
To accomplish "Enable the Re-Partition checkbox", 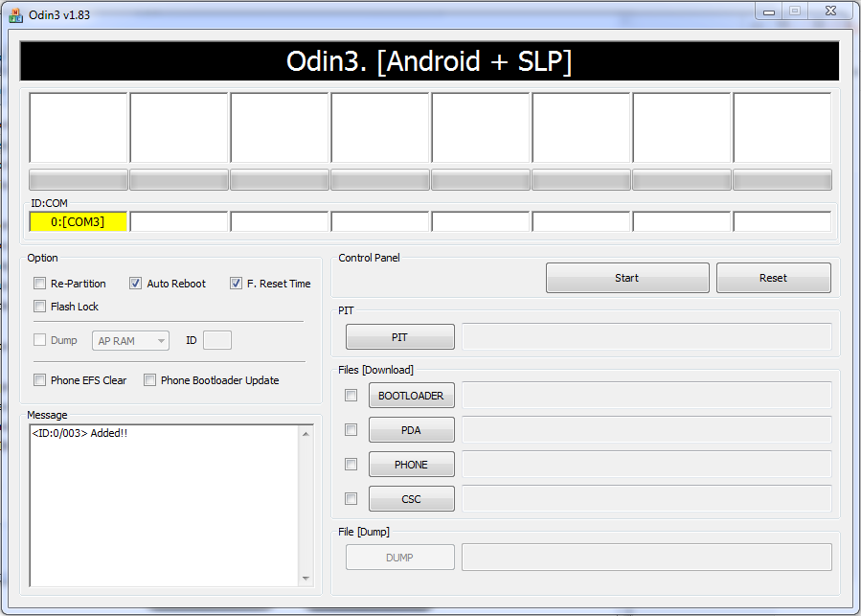I will coord(39,283).
